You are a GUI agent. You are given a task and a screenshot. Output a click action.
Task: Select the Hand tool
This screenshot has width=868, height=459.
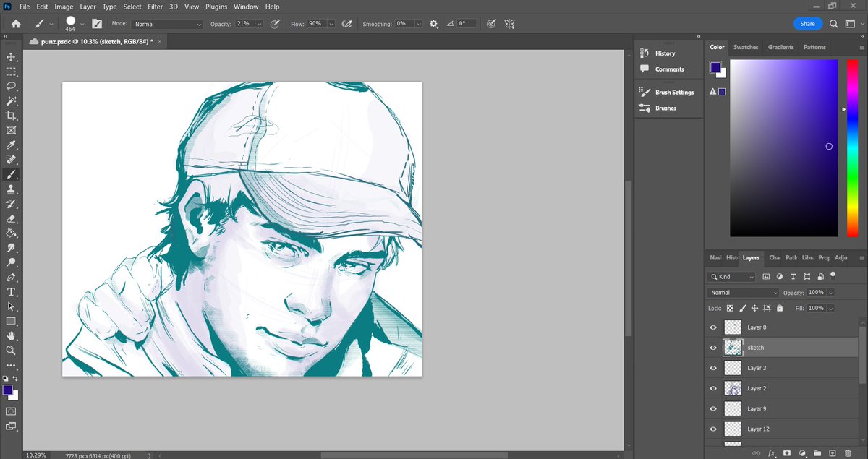point(11,336)
